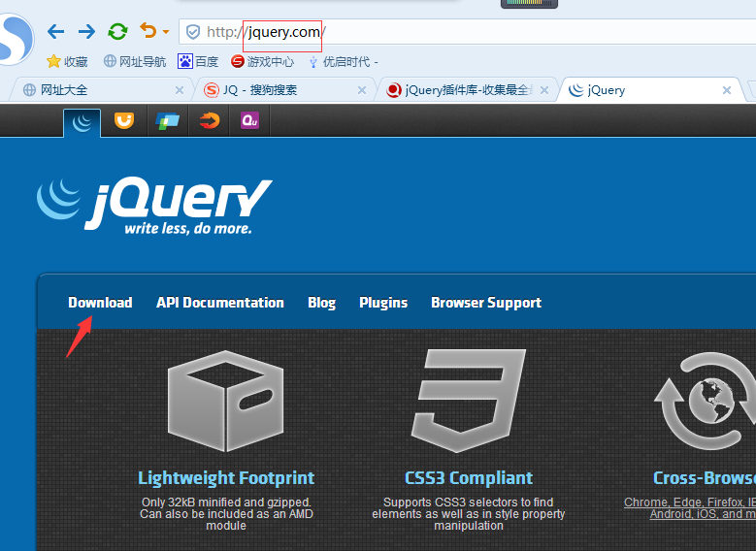Screen dimensions: 756x551
Task: Close the 网址大全 tab
Action: point(180,90)
